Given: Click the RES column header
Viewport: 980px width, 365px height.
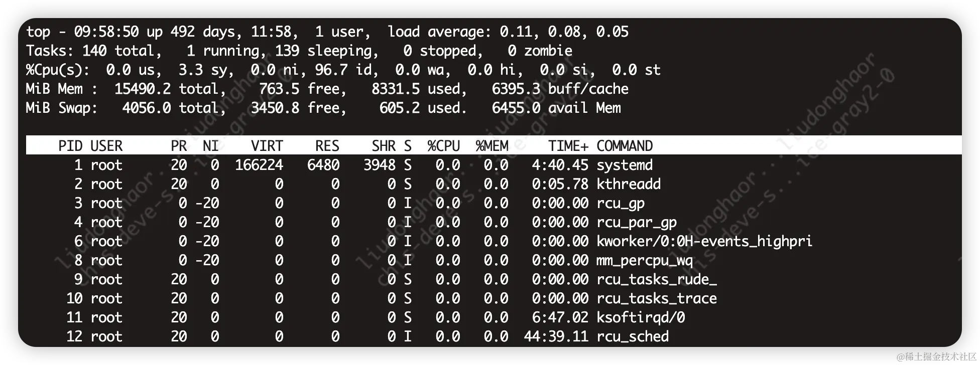Looking at the screenshot, I should [327, 146].
